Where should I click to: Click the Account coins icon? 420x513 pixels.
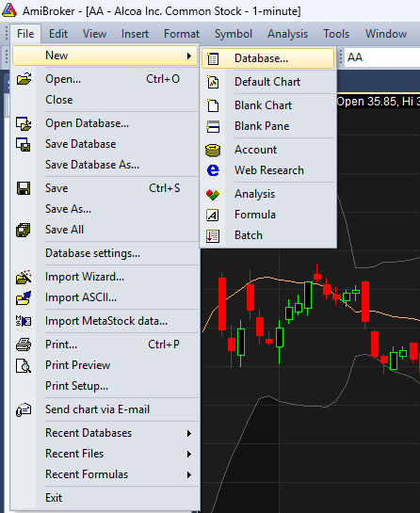pyautogui.click(x=213, y=150)
